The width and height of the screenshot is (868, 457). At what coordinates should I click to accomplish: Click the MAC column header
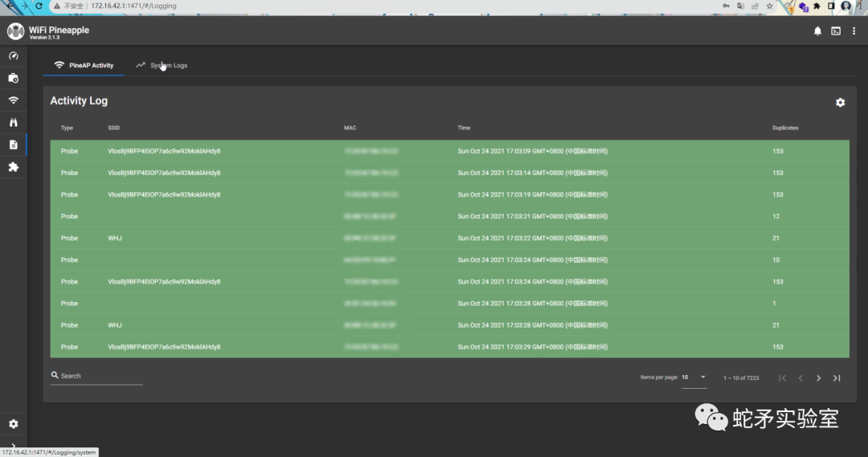click(350, 128)
